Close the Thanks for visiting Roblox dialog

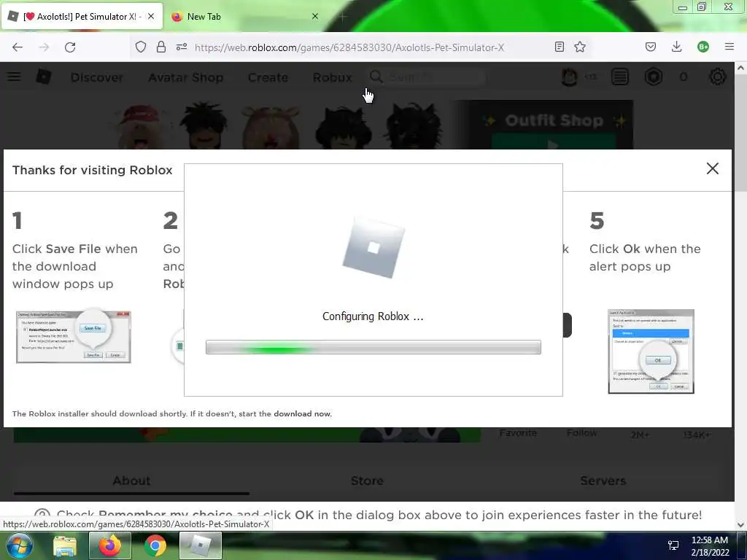point(712,168)
